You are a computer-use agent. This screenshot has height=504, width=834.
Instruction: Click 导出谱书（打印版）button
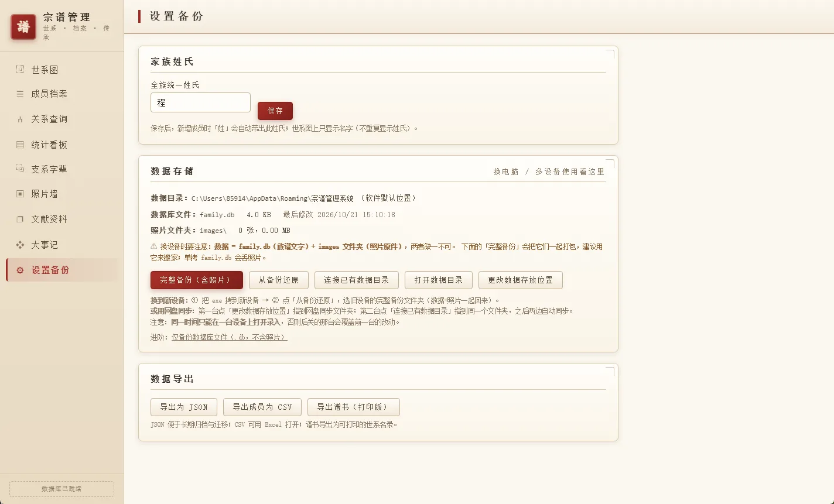354,407
